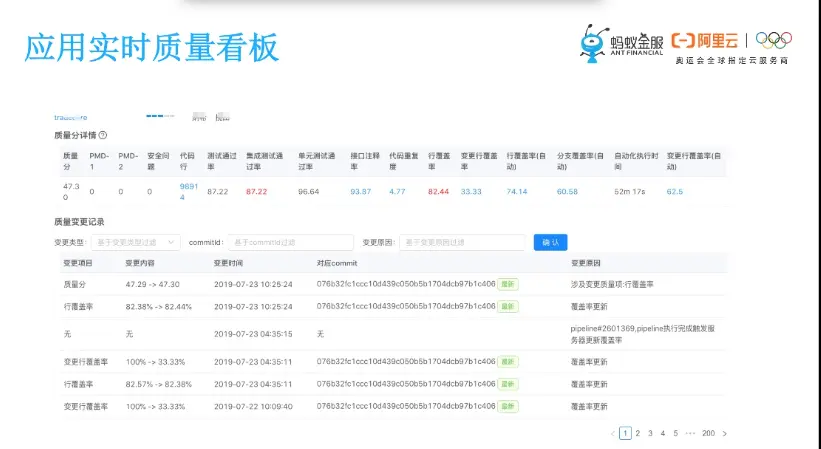
Task: Select page 5 in pagination
Action: (x=675, y=433)
